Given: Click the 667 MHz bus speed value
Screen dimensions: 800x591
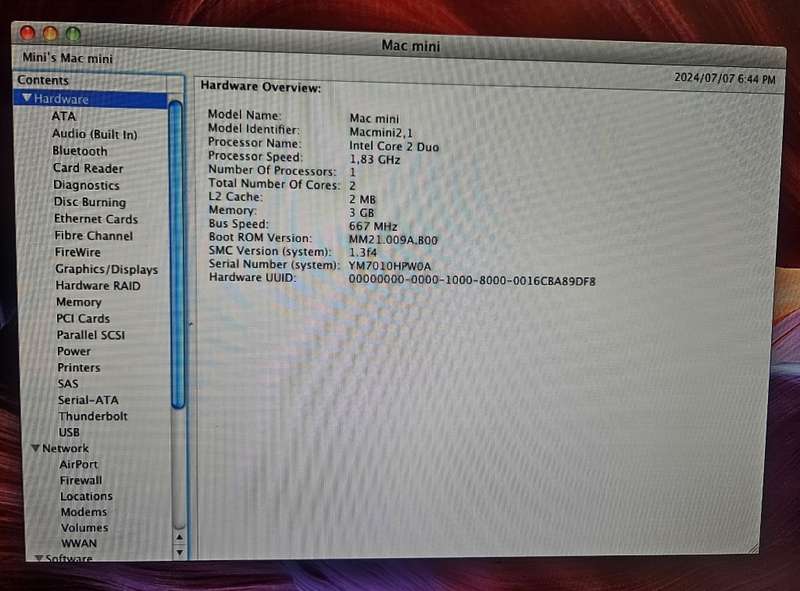Looking at the screenshot, I should click(373, 226).
